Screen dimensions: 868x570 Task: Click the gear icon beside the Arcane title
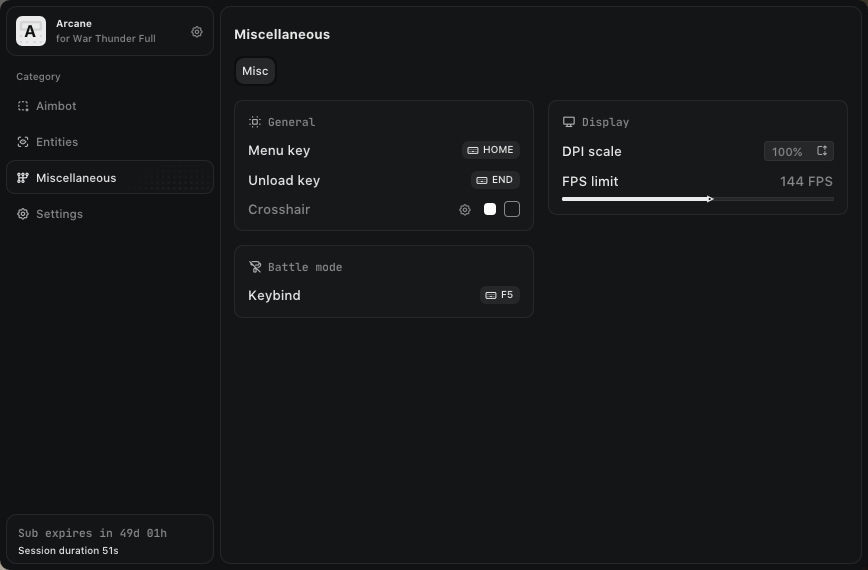(x=197, y=32)
